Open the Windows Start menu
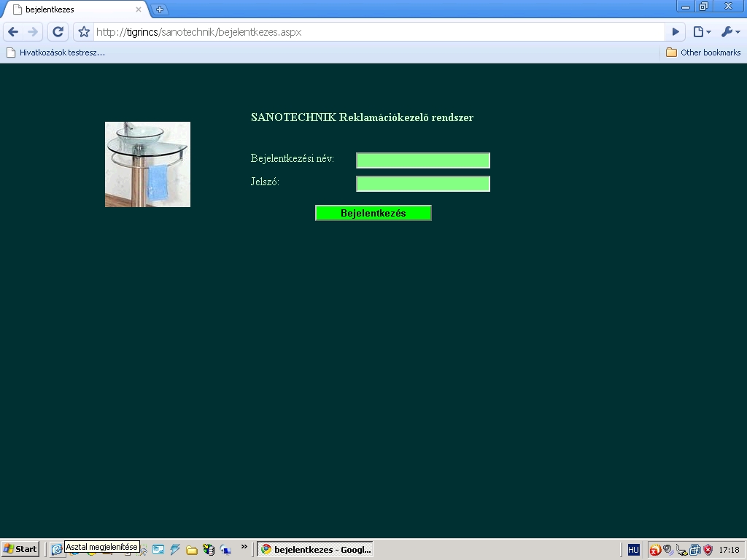 tap(20, 549)
